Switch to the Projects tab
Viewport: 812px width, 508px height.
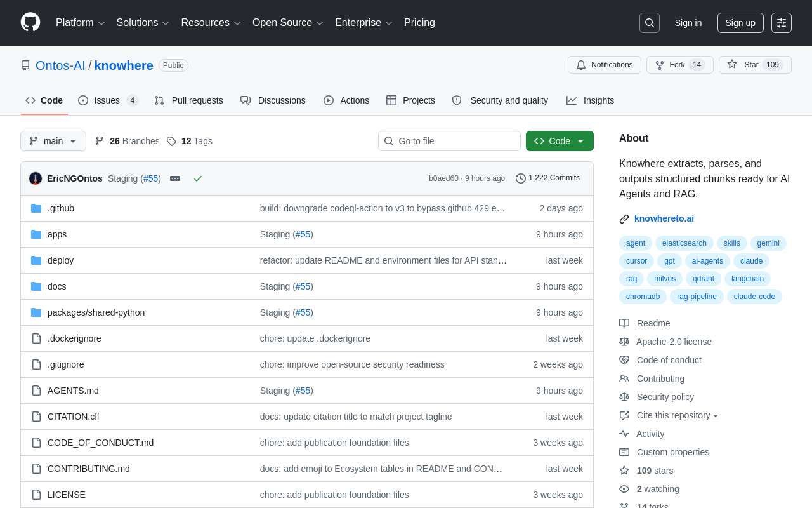coord(410,100)
